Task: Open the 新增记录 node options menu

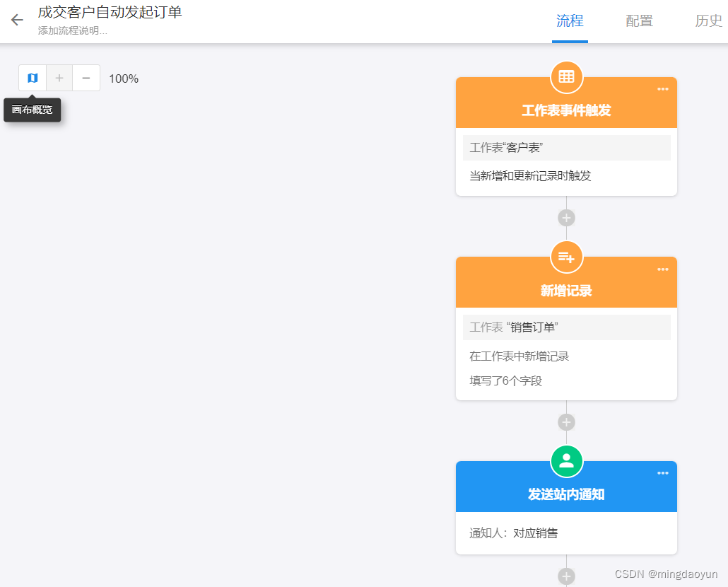Action: coord(662,269)
